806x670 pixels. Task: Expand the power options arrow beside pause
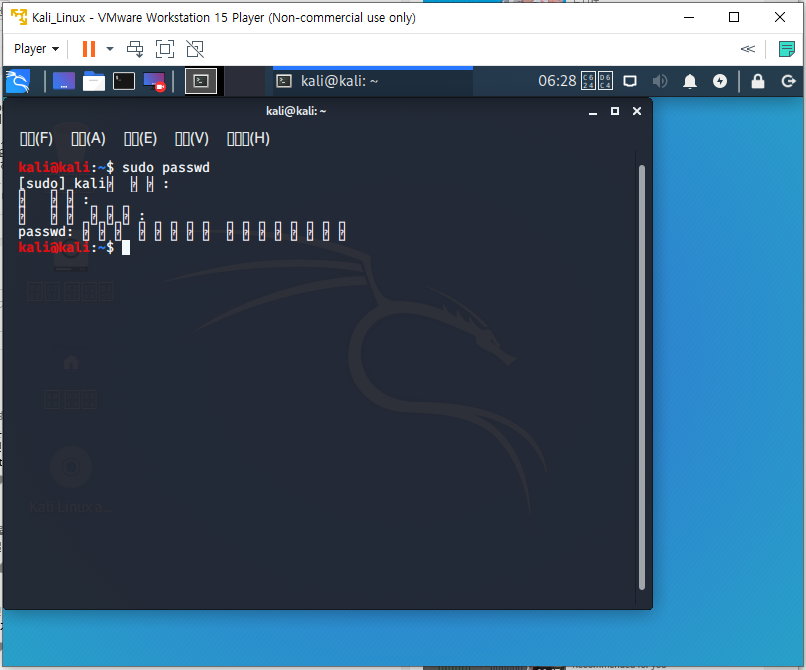pyautogui.click(x=109, y=49)
